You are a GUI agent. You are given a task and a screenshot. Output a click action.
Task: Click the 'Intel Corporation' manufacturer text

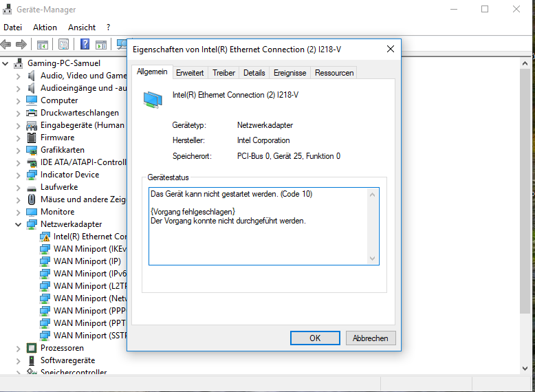pos(263,140)
